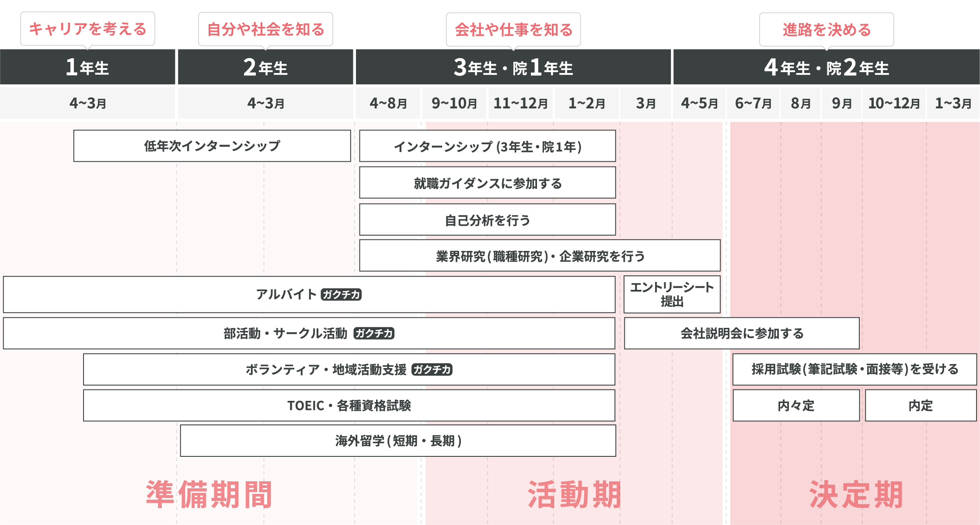Click the 部活動・サークル活動 bar
The height and width of the screenshot is (525, 980).
(309, 333)
